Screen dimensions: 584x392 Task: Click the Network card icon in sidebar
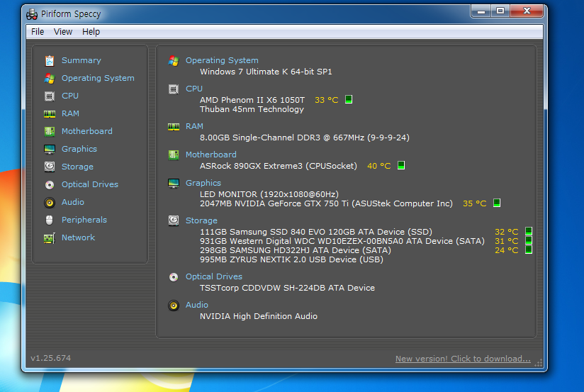pyautogui.click(x=50, y=237)
